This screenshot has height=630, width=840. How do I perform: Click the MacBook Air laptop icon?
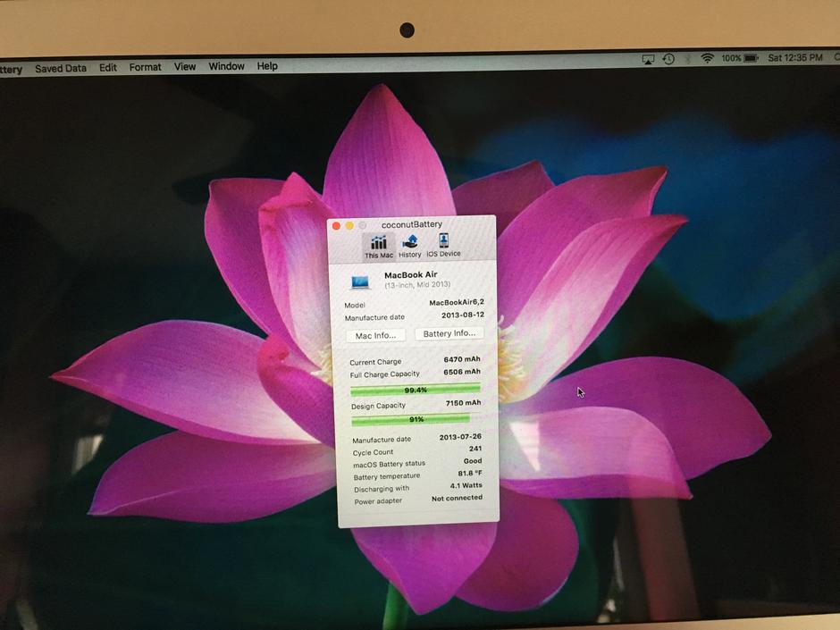pos(360,281)
